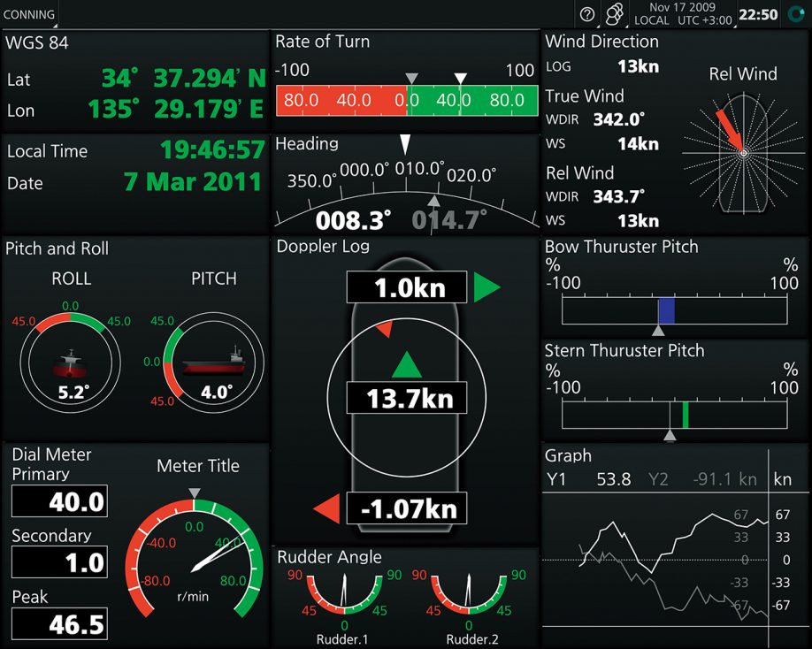The height and width of the screenshot is (649, 812).
Task: Click the Bow Thruster Pitch bar
Action: point(674,310)
